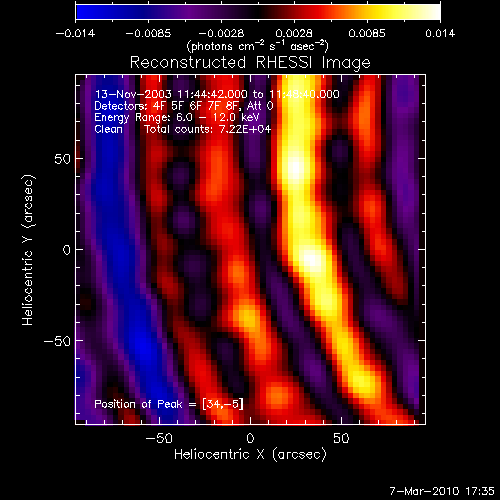Click the colorbar label '-0.0028'

tap(221, 33)
